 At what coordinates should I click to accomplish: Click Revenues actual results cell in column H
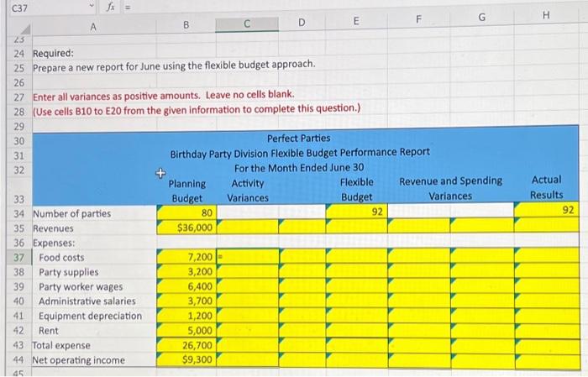546,225
